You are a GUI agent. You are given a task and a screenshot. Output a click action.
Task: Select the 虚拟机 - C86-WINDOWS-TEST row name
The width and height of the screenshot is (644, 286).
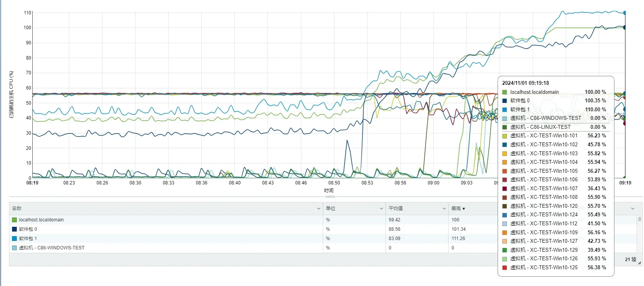[51, 248]
